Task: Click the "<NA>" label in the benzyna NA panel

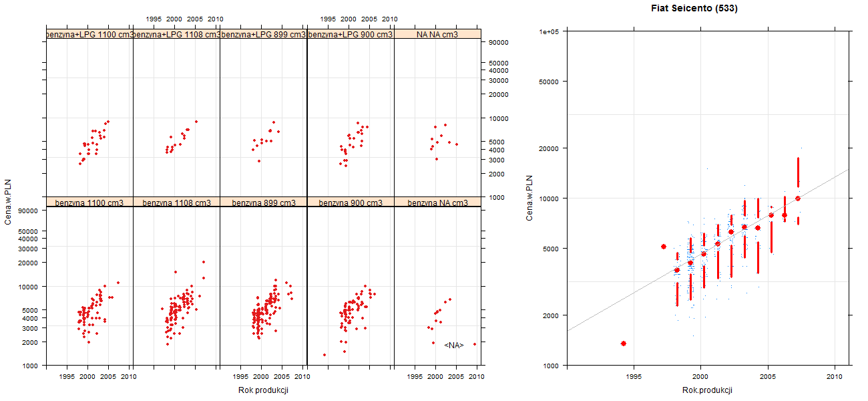Action: coord(453,346)
